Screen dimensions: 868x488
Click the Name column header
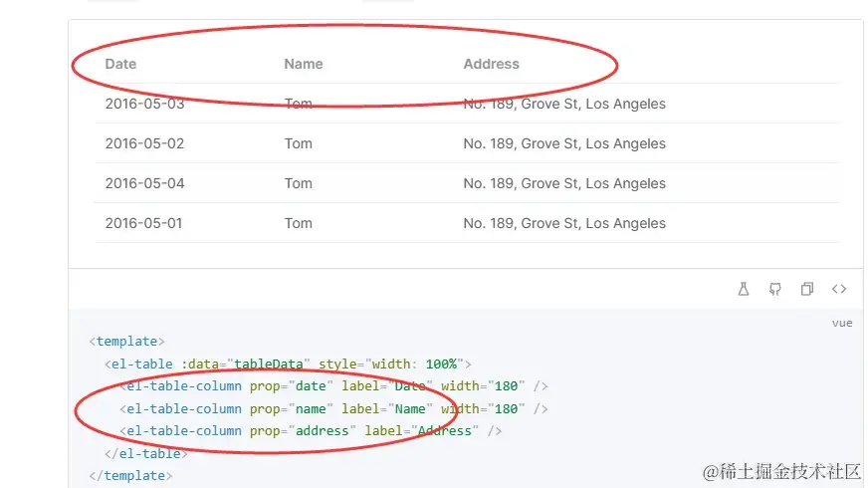click(304, 65)
